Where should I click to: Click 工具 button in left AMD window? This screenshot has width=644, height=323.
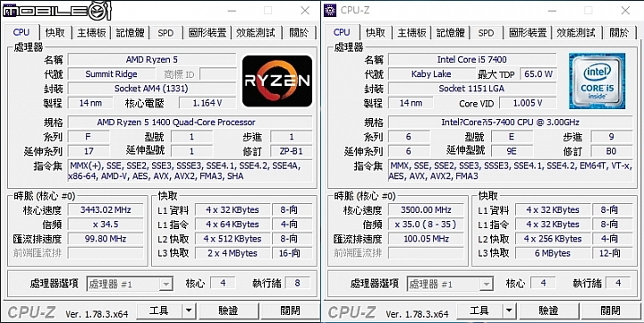pyautogui.click(x=159, y=311)
